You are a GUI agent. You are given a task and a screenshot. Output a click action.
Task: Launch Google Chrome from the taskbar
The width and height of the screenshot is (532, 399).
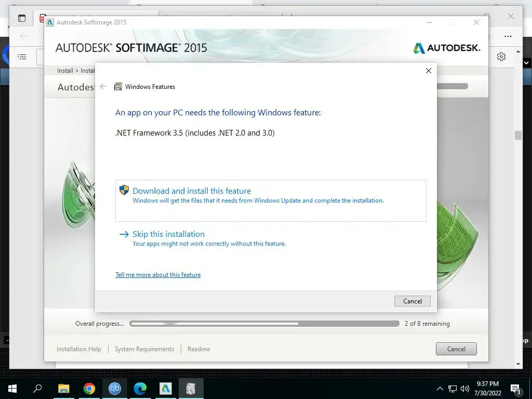(x=89, y=389)
